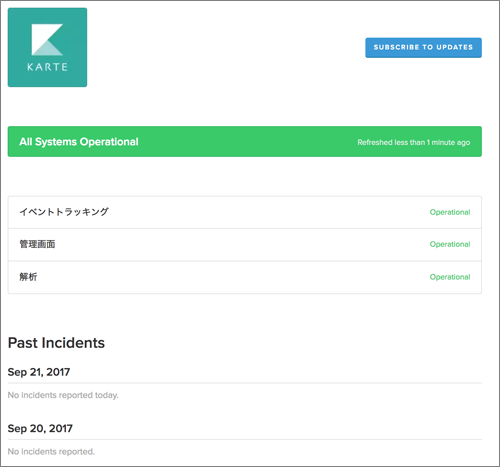
Task: Click the white K shape in logo
Action: tap(47, 39)
